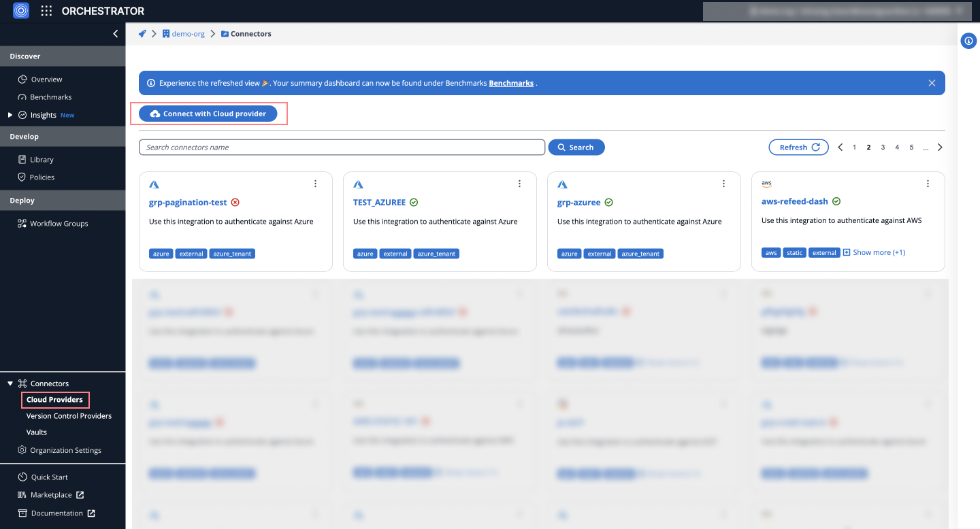
Task: Open aws-refeed-dash connector
Action: coord(795,201)
